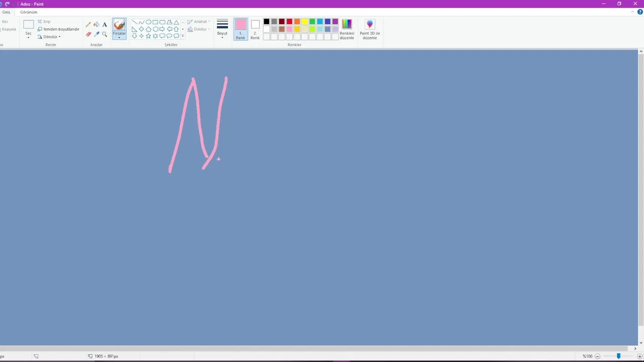Open the Seç dropdown arrow

(28, 37)
